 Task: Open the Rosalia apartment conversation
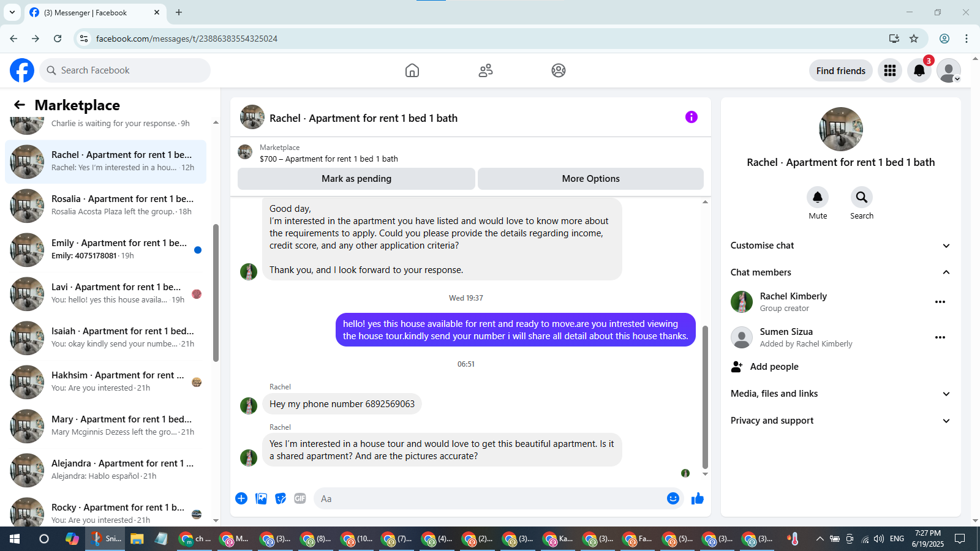click(105, 206)
